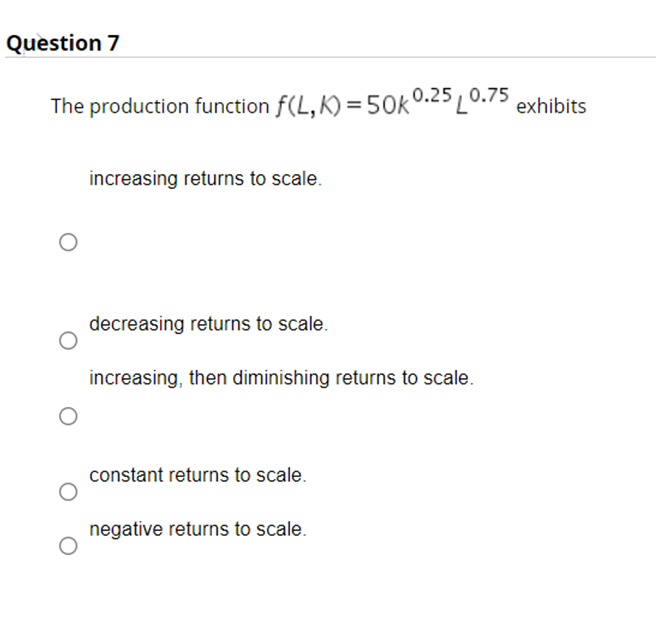Click the word 'diminishing' in the third option
The height and width of the screenshot is (619, 656).
click(x=281, y=378)
